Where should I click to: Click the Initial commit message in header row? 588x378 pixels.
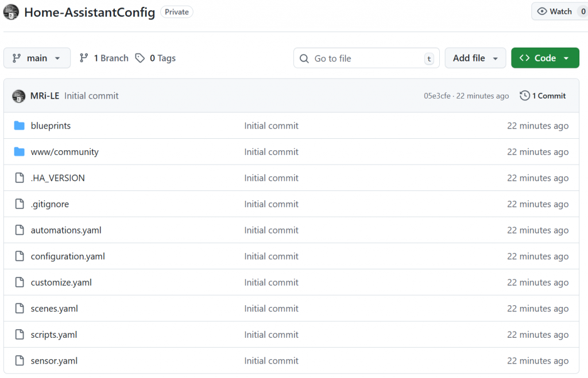[x=91, y=96]
